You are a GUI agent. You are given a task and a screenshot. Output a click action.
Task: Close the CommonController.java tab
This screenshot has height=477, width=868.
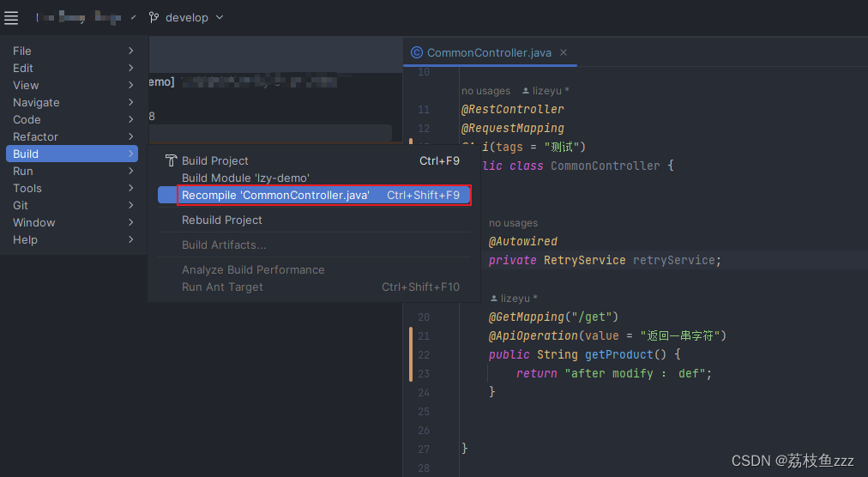pos(564,52)
